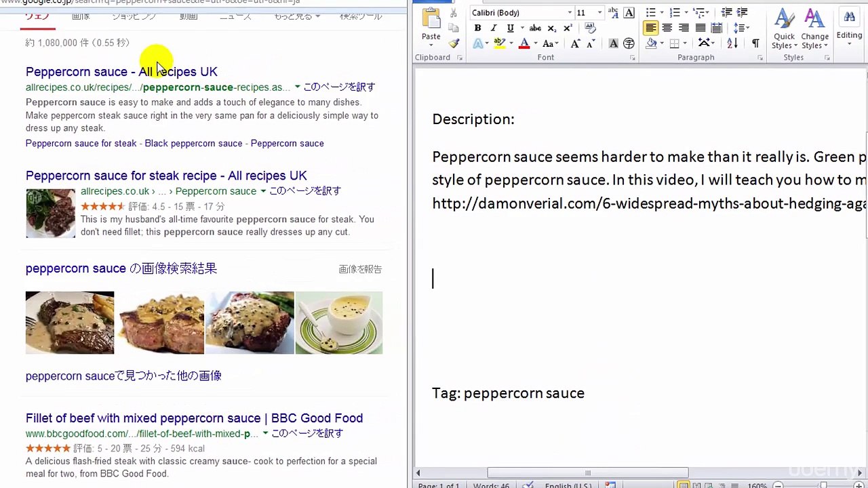The image size is (868, 488).
Task: Click the Distributed alignment icon
Action: 716,28
